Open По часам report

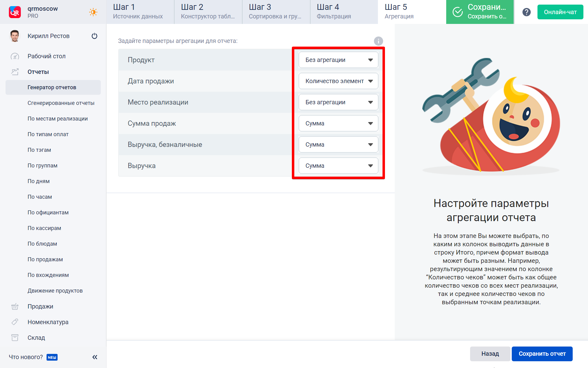[40, 197]
